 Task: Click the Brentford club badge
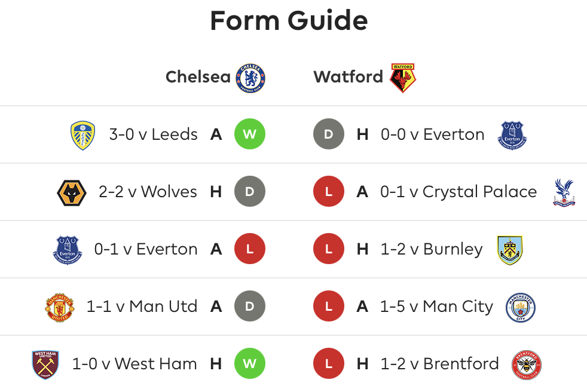pyautogui.click(x=526, y=365)
